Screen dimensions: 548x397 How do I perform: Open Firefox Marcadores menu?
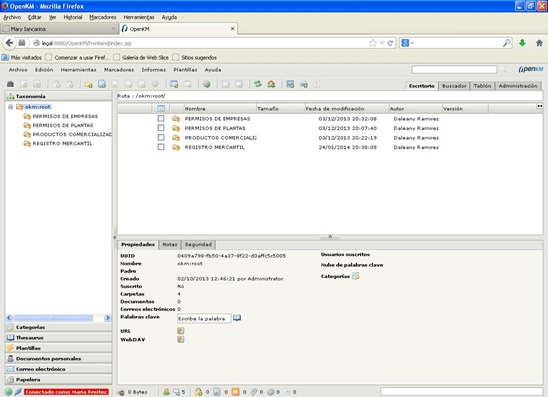tap(103, 17)
